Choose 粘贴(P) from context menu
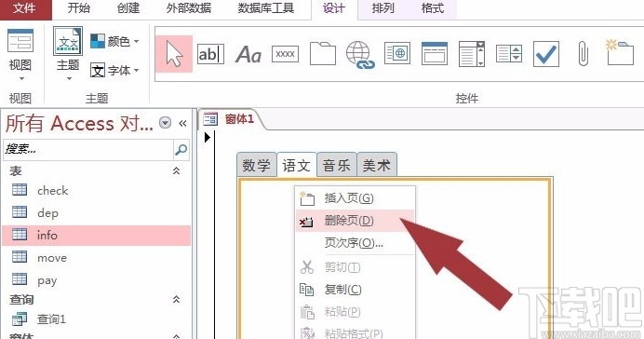The width and height of the screenshot is (644, 339). tap(355, 312)
